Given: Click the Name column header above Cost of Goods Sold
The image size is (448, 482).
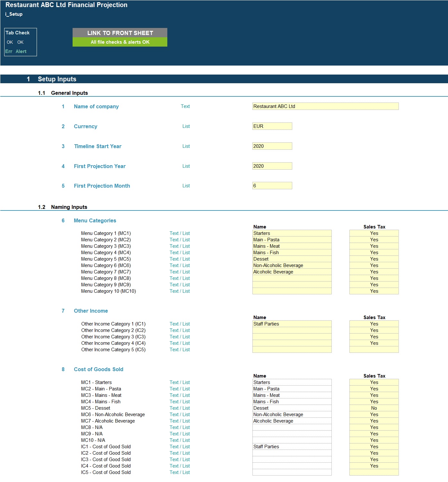Looking at the screenshot, I should pyautogui.click(x=260, y=376).
